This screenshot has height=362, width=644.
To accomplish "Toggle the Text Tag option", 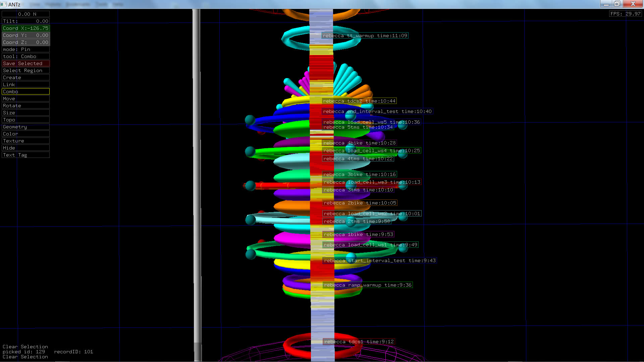I will point(25,155).
